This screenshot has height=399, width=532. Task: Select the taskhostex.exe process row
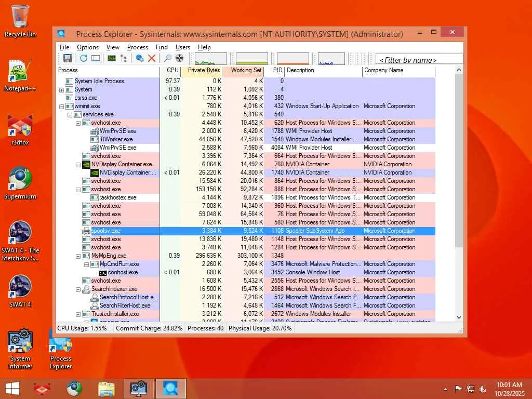coord(246,197)
